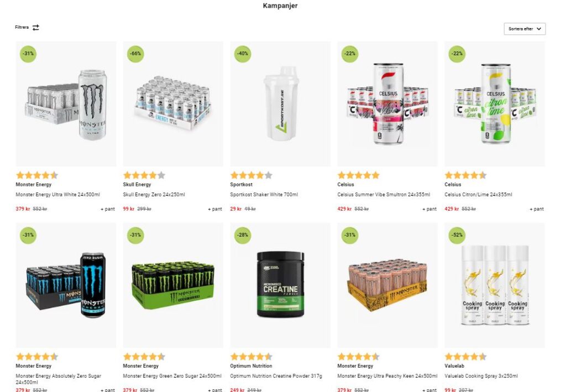This screenshot has width=566, height=392.
Task: Open Valuelab Cooking Spray 3x250ml link
Action: 481,376
